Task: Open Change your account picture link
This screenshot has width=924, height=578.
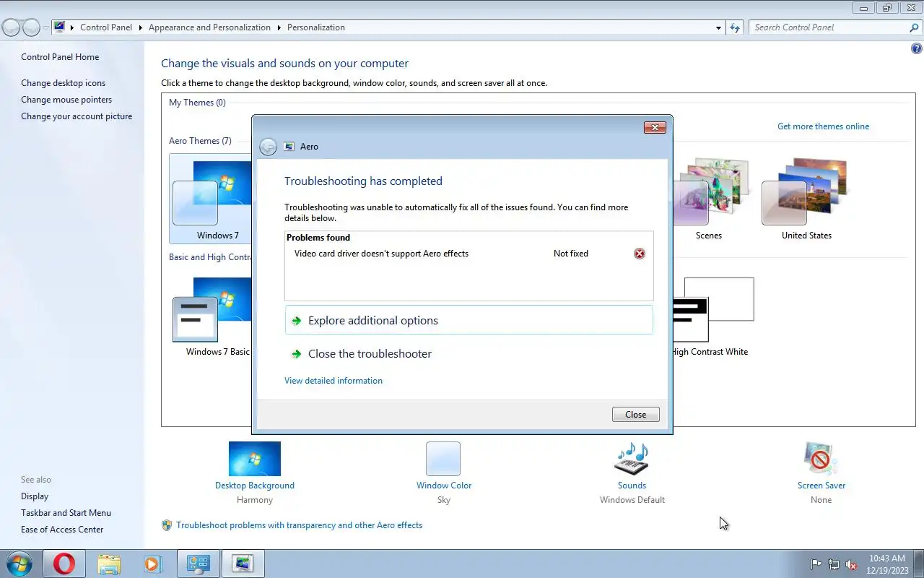Action: point(77,116)
